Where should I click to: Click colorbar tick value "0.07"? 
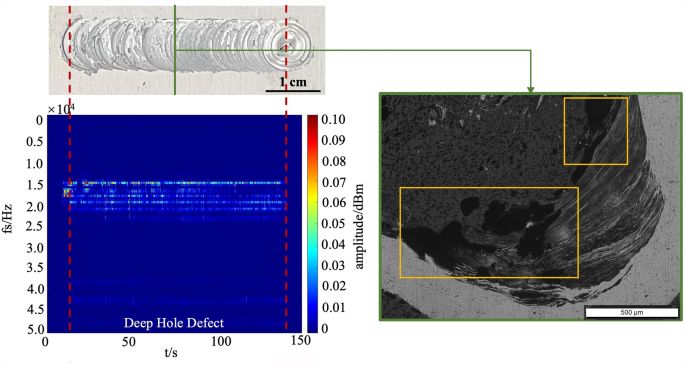coord(333,182)
